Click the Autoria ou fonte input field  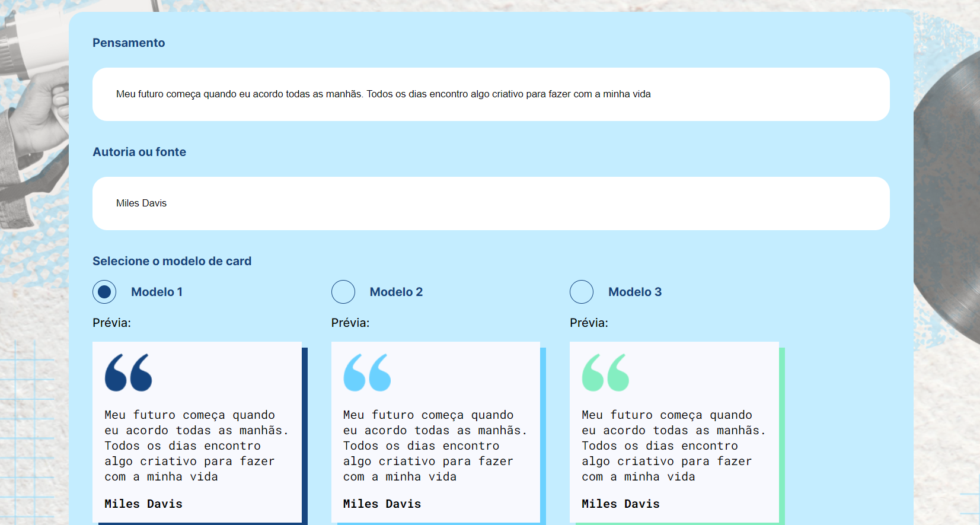tap(491, 203)
